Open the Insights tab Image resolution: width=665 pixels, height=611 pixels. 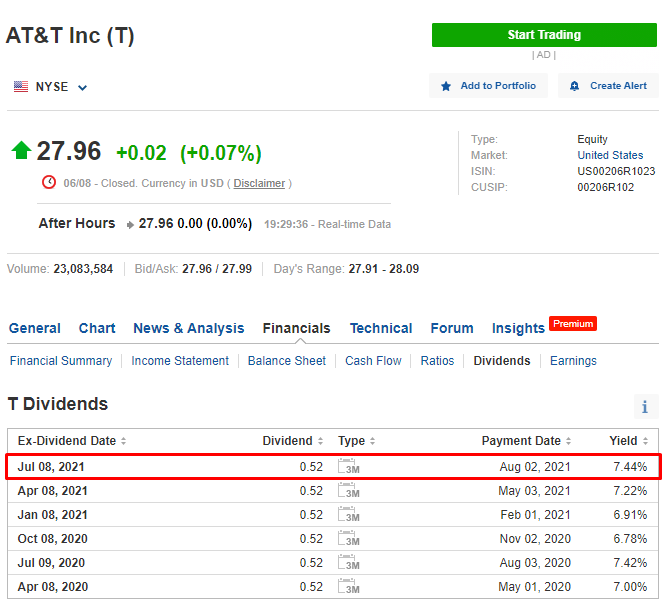click(518, 328)
